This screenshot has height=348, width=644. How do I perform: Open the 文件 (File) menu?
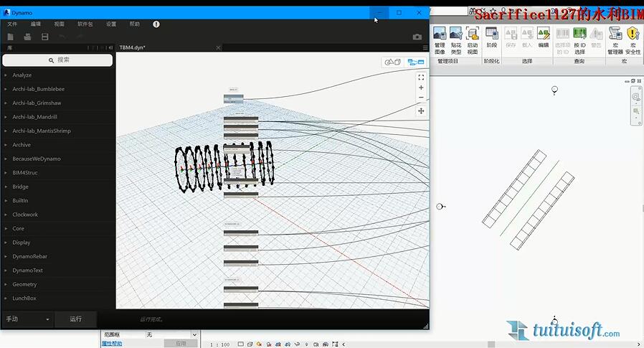(12, 24)
